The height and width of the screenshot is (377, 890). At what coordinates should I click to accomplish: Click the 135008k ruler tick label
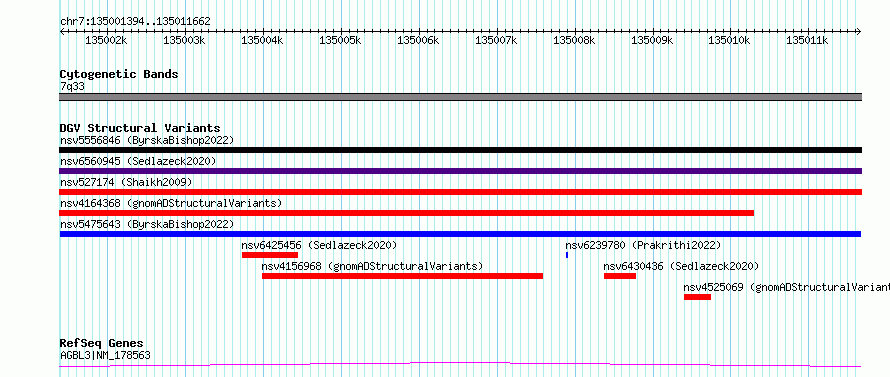click(574, 40)
